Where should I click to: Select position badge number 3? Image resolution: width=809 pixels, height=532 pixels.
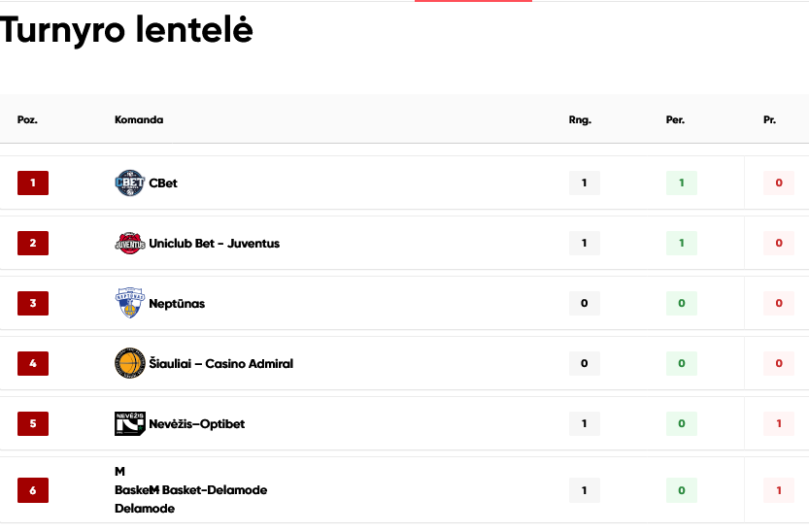click(33, 303)
